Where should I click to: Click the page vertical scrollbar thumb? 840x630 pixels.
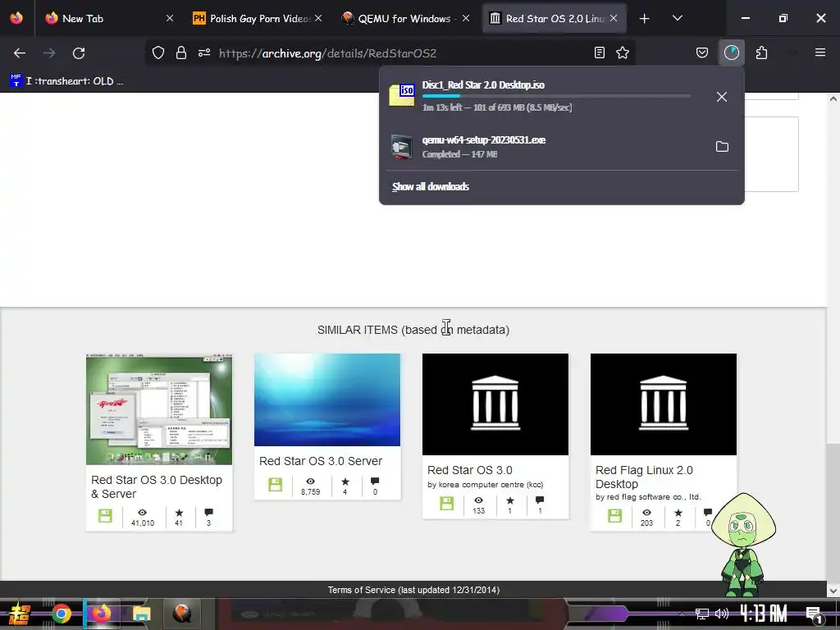[833, 513]
